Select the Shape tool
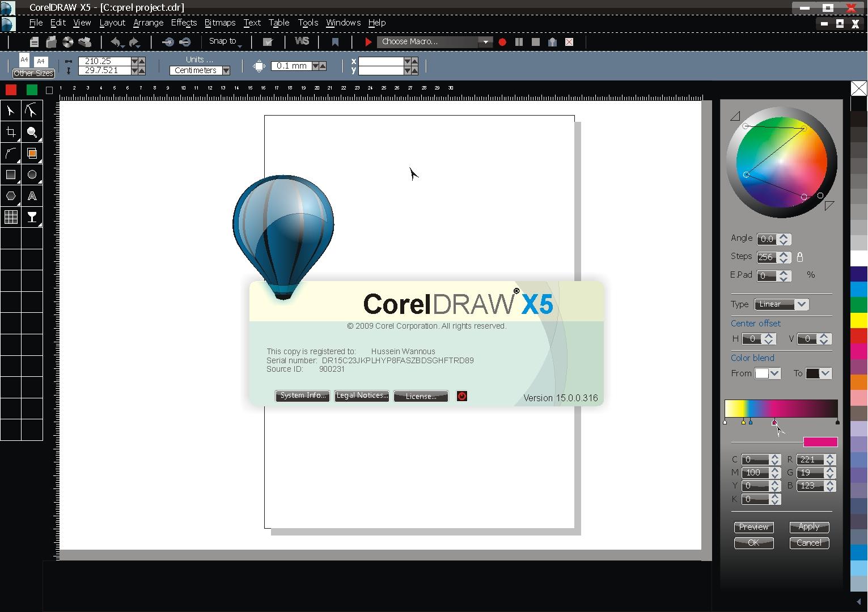 [32, 110]
